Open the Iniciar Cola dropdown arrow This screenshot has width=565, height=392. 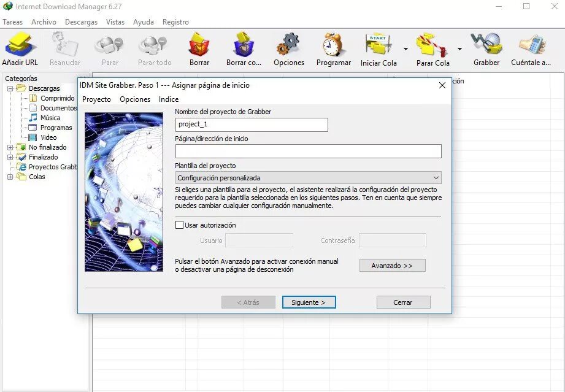click(405, 48)
